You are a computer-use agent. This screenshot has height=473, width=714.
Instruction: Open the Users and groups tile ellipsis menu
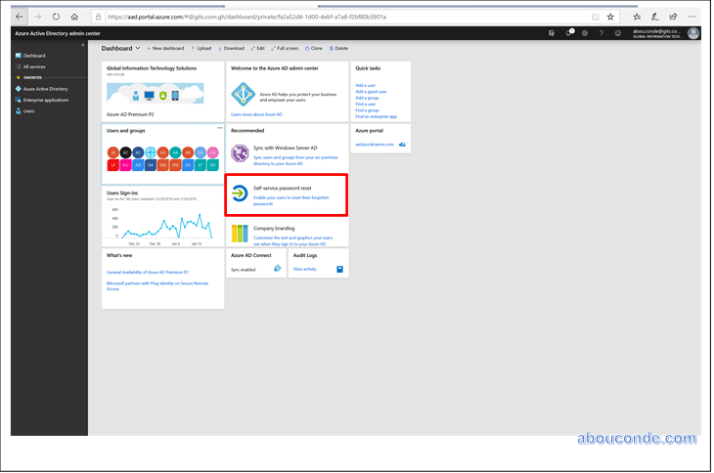pos(220,128)
